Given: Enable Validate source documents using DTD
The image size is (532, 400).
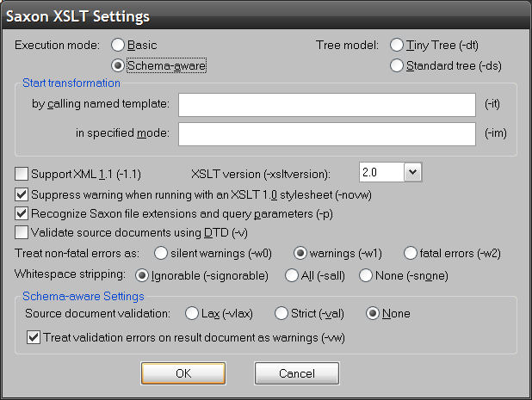Looking at the screenshot, I should pyautogui.click(x=22, y=232).
